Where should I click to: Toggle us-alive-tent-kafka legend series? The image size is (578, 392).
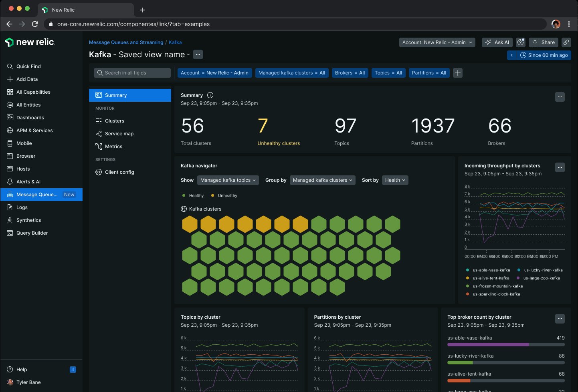click(x=487, y=278)
